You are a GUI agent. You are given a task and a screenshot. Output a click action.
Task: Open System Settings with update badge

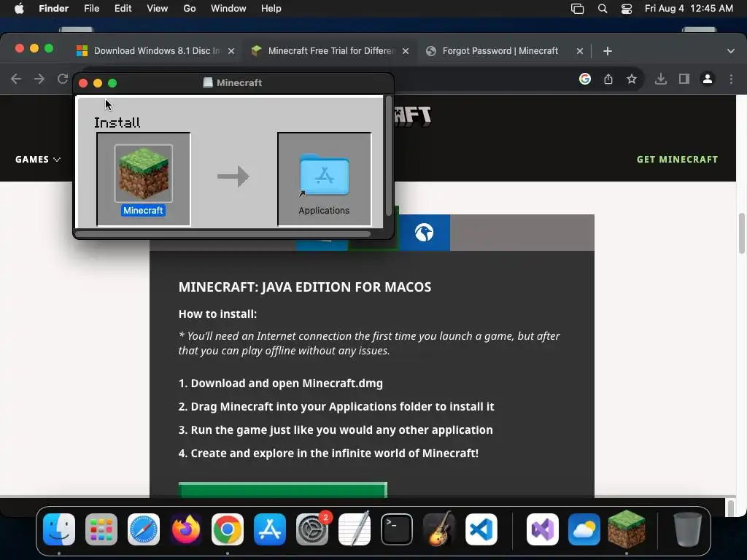(x=312, y=529)
